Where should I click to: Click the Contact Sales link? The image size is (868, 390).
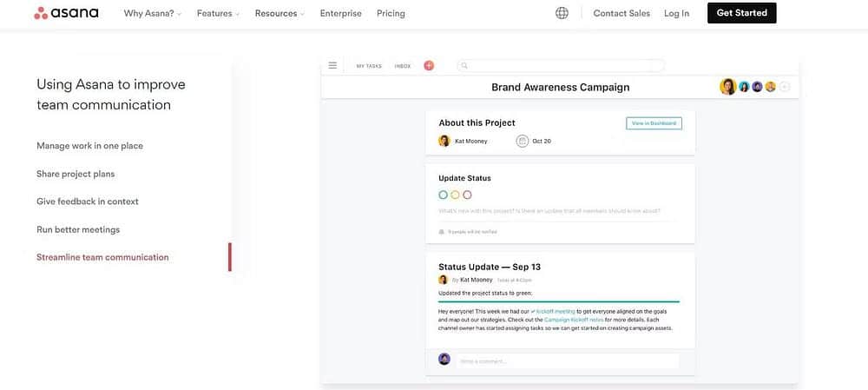point(621,13)
